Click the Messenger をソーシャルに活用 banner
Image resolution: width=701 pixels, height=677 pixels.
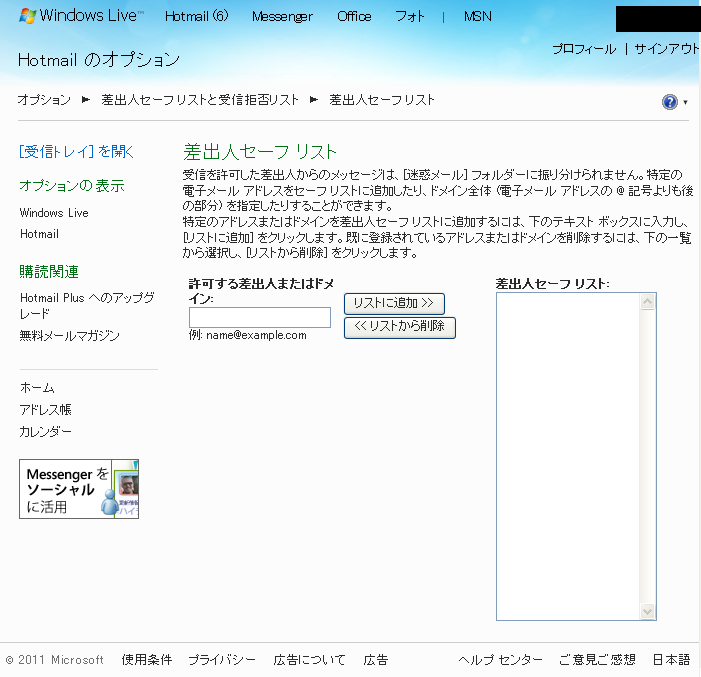pos(79,489)
